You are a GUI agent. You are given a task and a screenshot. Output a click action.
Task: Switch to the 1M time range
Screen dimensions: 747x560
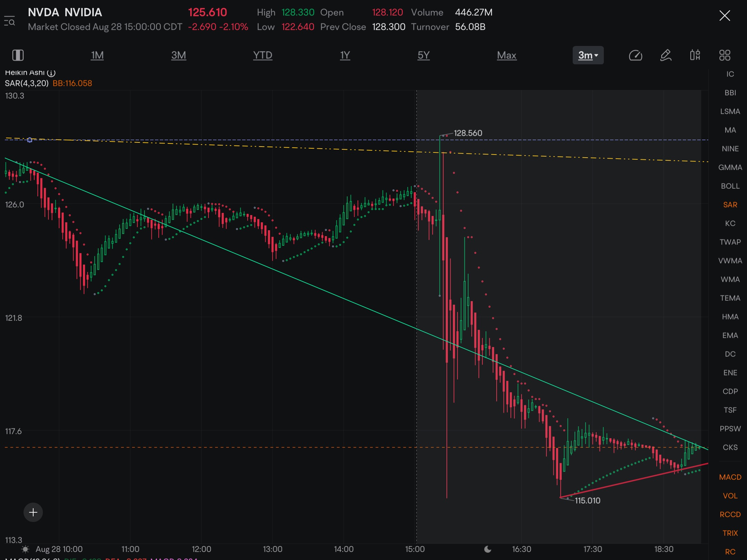pos(97,55)
